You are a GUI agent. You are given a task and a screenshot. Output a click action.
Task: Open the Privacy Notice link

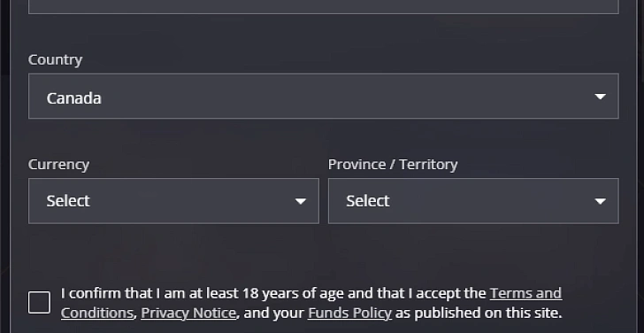click(188, 314)
